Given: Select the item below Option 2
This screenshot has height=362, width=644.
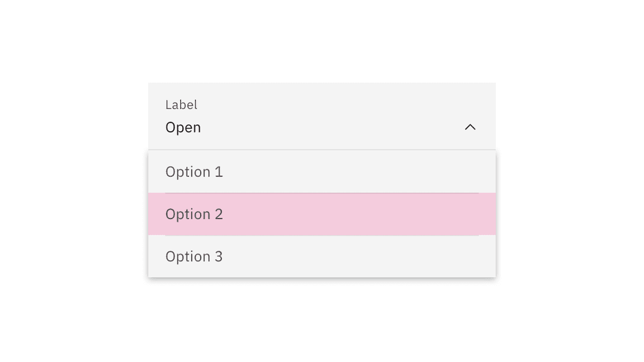Looking at the screenshot, I should (x=321, y=256).
